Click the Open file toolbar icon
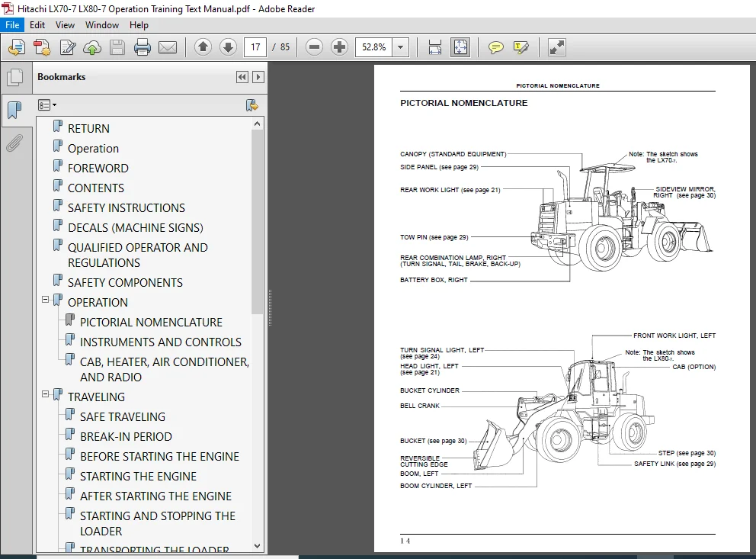 point(17,47)
